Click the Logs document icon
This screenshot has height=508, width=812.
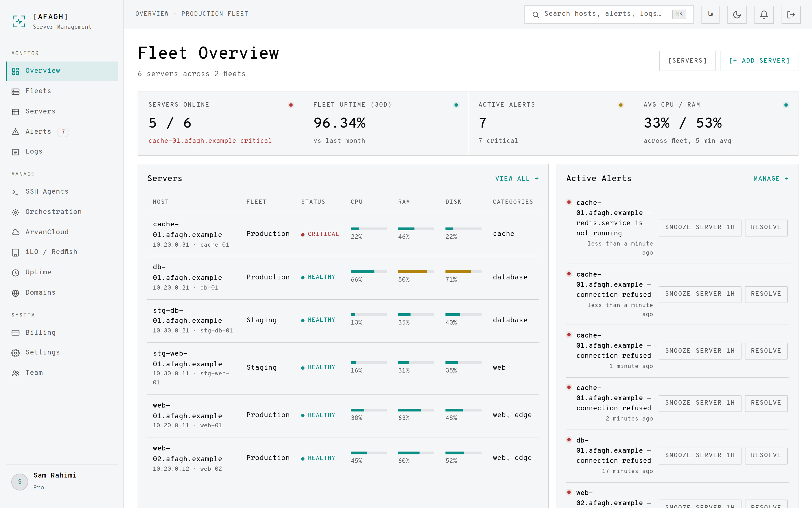[x=16, y=152]
